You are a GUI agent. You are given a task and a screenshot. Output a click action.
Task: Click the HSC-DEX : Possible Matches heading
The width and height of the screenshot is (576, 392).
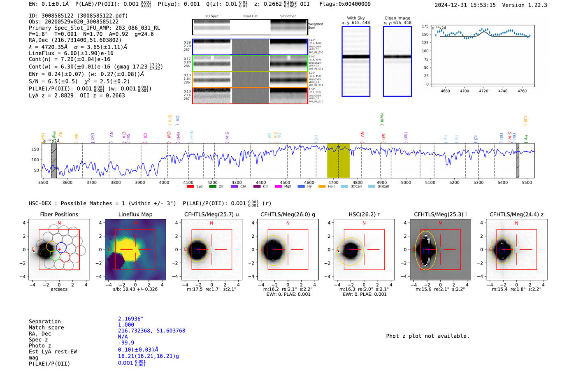(x=103, y=203)
